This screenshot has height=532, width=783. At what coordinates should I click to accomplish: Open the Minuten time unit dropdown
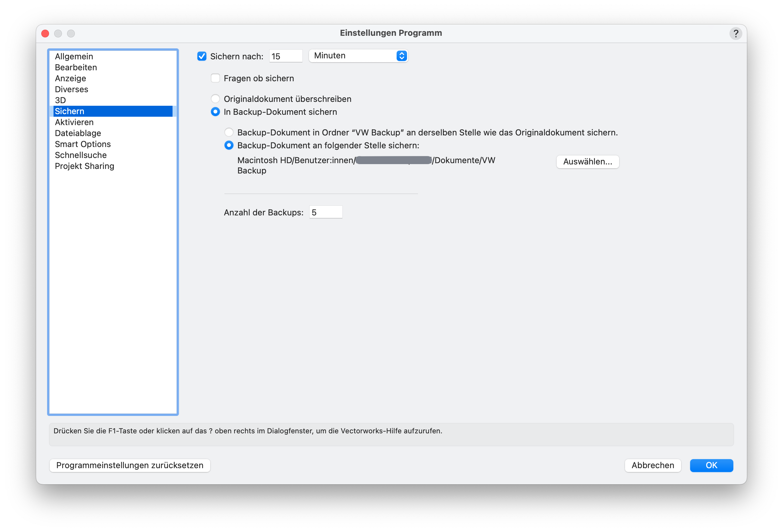click(358, 55)
